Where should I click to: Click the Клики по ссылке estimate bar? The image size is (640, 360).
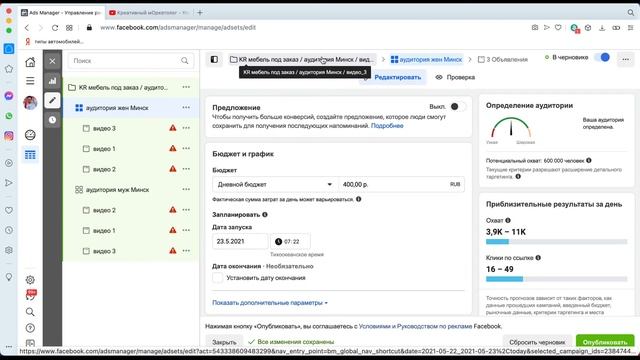click(556, 279)
